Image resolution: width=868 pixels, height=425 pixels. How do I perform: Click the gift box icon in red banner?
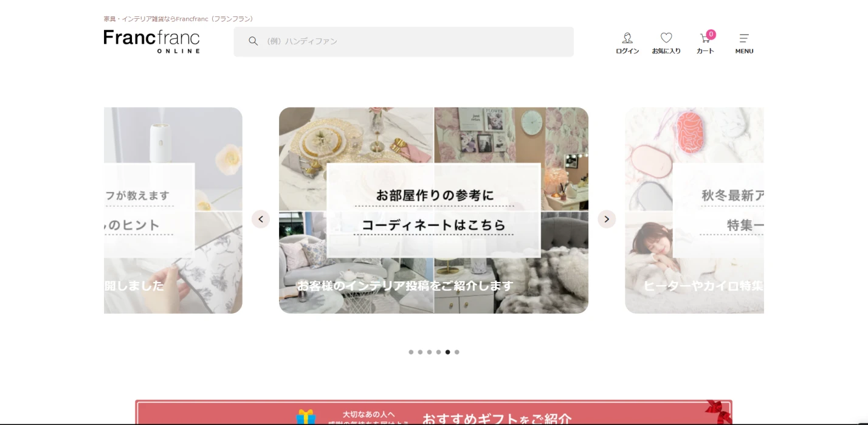(x=306, y=417)
